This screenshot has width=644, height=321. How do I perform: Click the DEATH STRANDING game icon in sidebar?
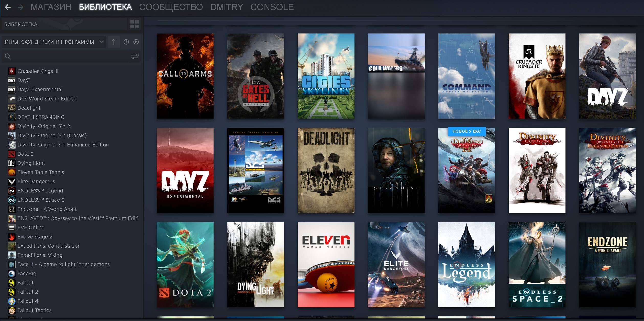click(12, 117)
